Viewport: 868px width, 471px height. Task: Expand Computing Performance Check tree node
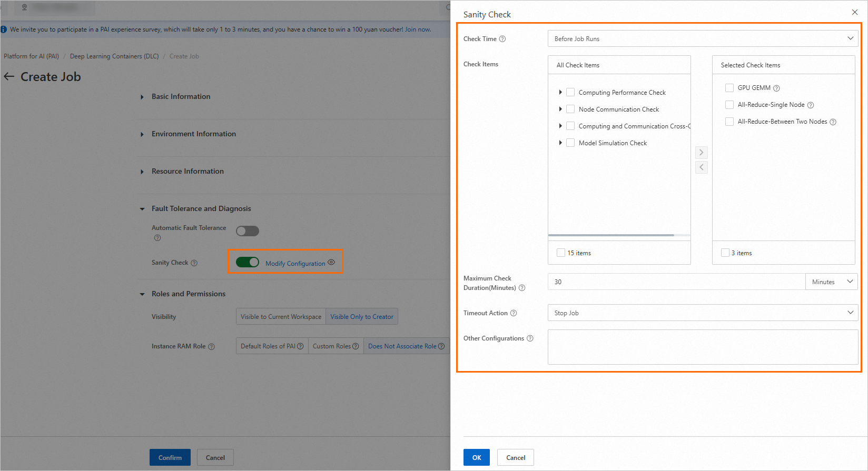coord(560,92)
